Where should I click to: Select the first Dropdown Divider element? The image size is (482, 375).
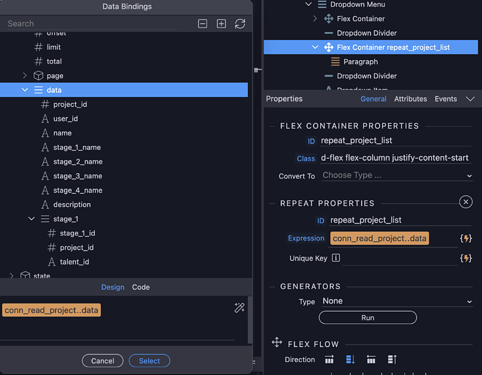tap(367, 33)
